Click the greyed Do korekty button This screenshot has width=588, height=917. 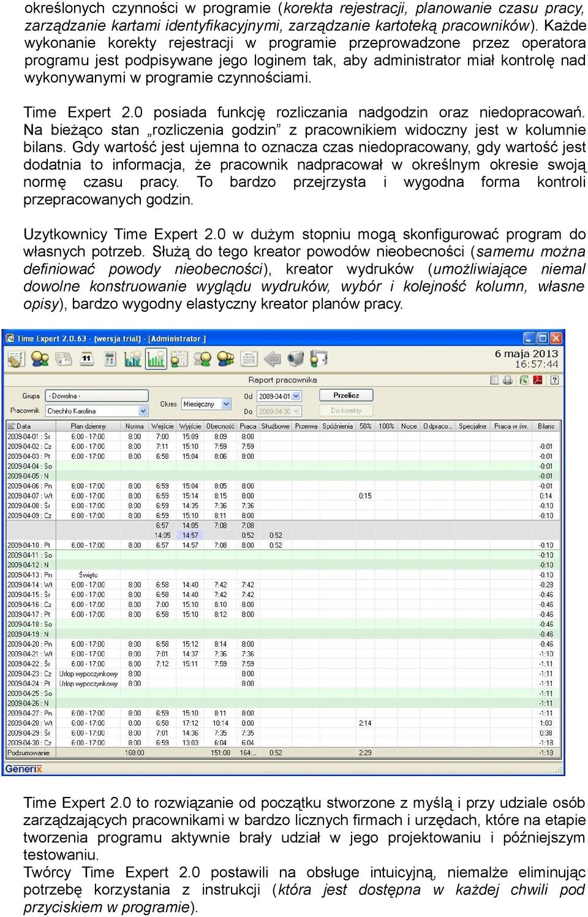[346, 410]
